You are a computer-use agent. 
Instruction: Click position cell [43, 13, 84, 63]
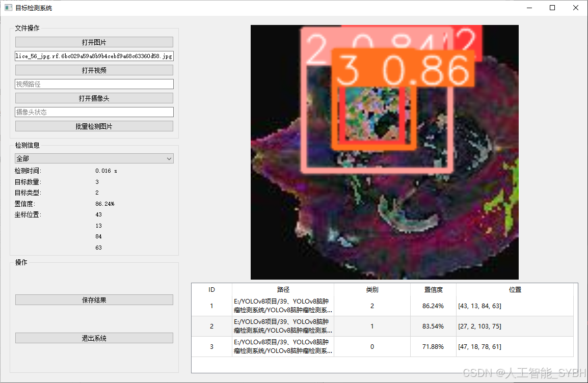coord(515,306)
